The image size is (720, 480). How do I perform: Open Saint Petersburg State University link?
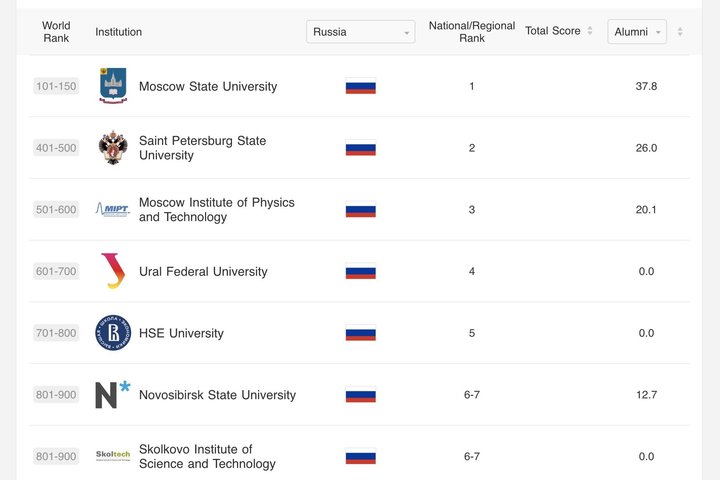pyautogui.click(x=202, y=148)
